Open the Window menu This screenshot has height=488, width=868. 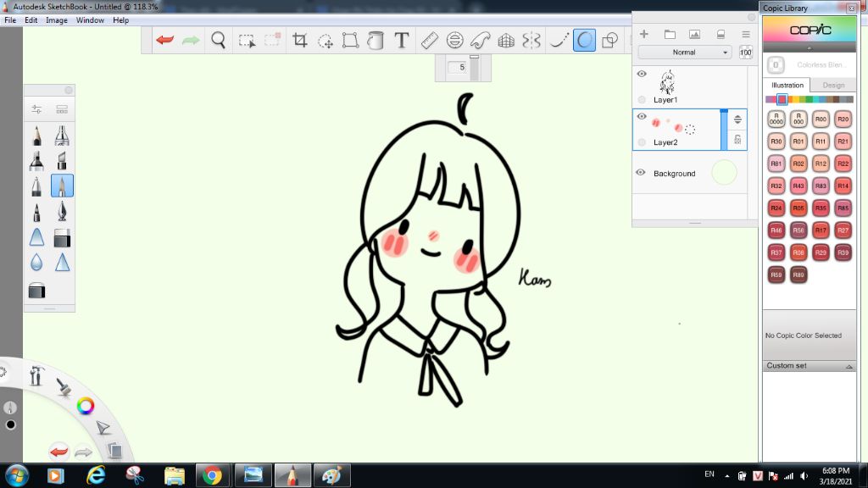pos(90,20)
